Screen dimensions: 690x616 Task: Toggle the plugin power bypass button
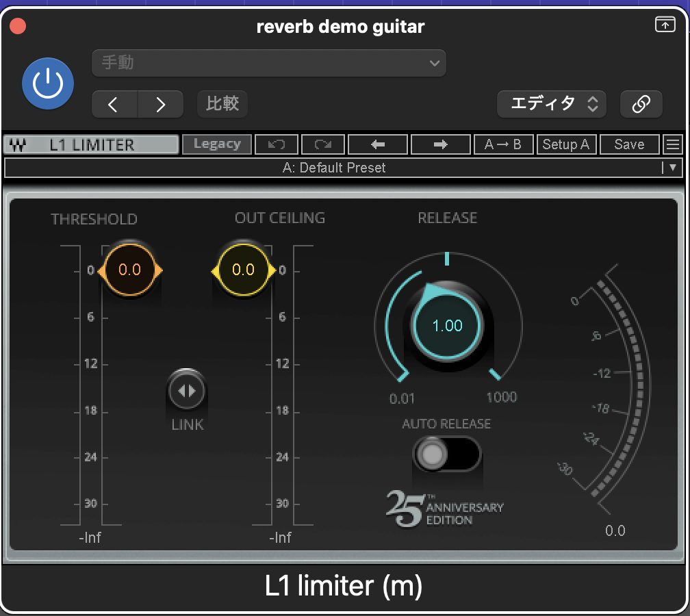pos(47,84)
